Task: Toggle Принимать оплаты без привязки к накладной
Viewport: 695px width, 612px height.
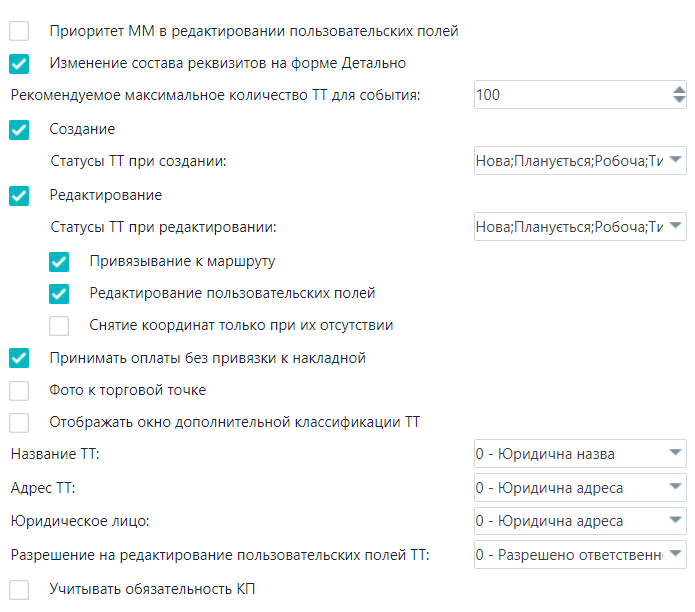Action: [x=19, y=358]
